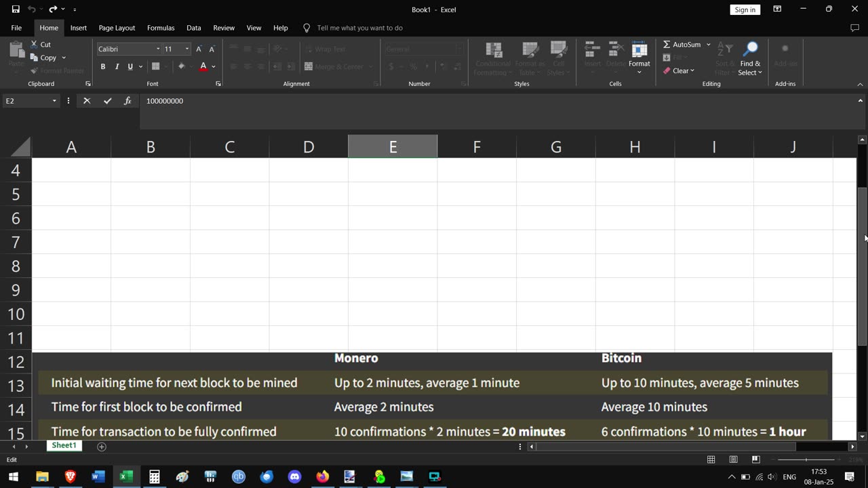
Task: Open the Windows notification center icon
Action: (x=849, y=477)
